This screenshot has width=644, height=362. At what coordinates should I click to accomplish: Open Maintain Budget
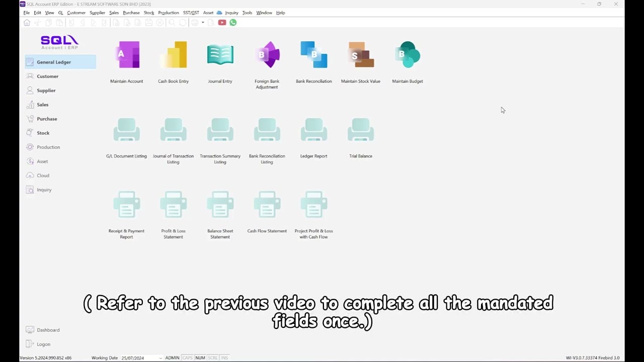pyautogui.click(x=408, y=55)
